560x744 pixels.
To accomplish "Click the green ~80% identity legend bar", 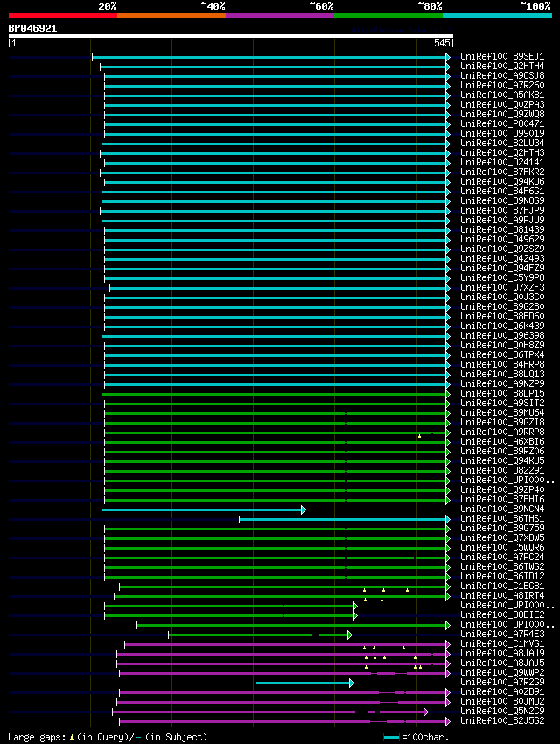I will pos(388,16).
